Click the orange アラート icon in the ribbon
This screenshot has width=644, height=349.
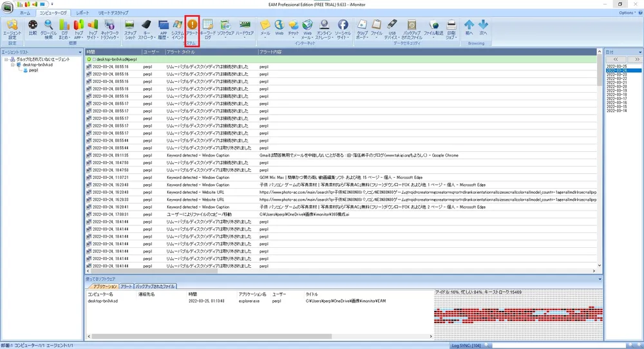192,27
